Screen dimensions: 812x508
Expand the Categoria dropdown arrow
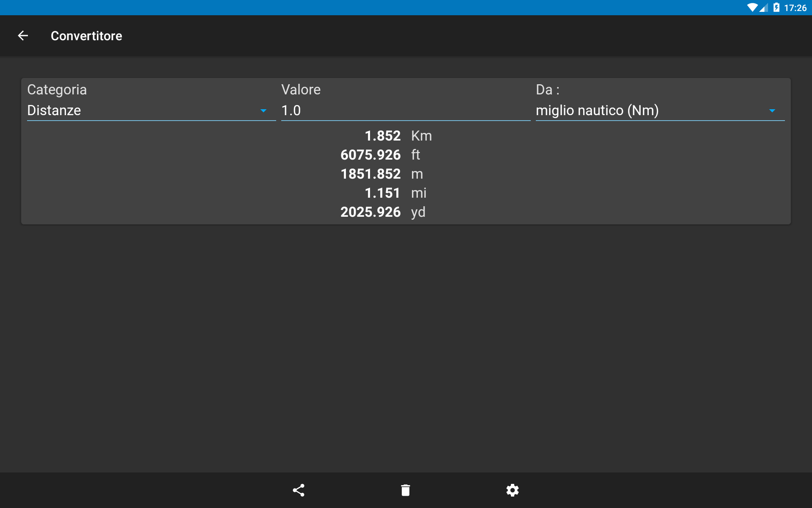263,110
